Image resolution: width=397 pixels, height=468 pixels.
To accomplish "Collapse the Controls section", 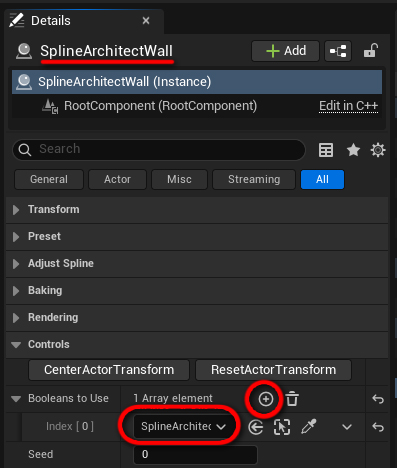I will [x=197, y=344].
